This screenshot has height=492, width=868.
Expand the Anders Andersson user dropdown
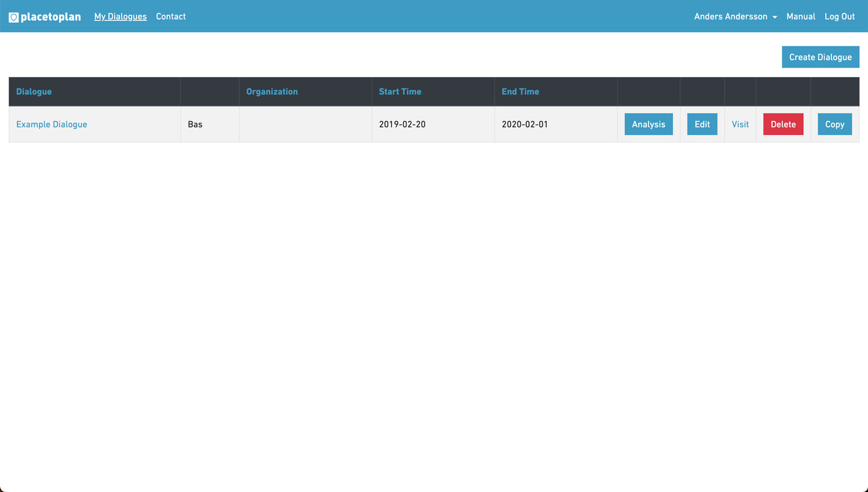tap(735, 17)
